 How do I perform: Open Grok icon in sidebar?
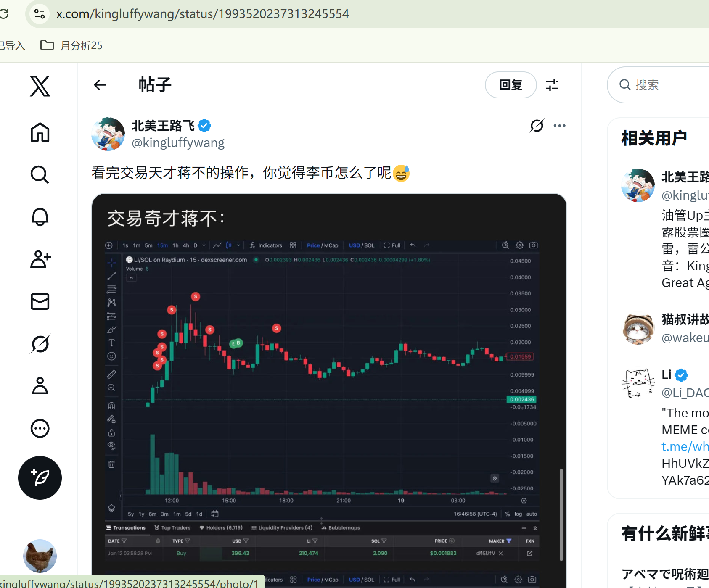click(x=40, y=344)
